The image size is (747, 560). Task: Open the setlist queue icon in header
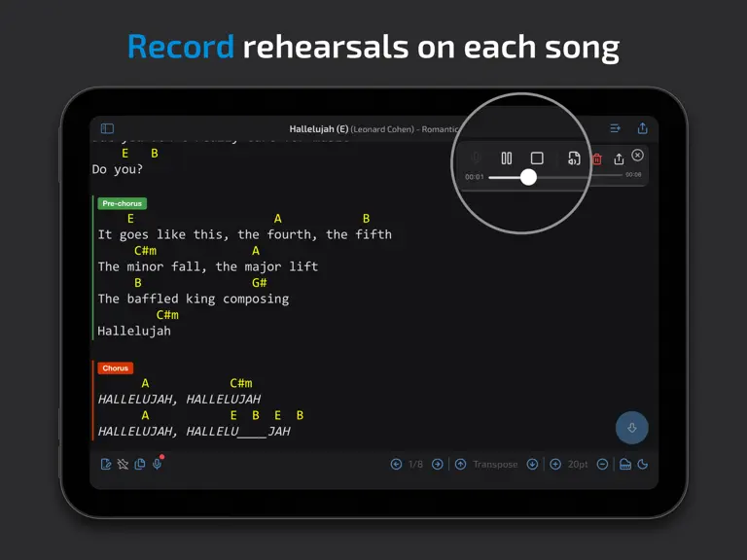[615, 128]
